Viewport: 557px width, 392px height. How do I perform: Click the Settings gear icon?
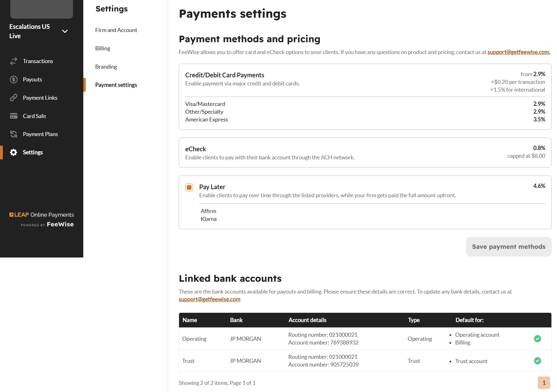14,153
